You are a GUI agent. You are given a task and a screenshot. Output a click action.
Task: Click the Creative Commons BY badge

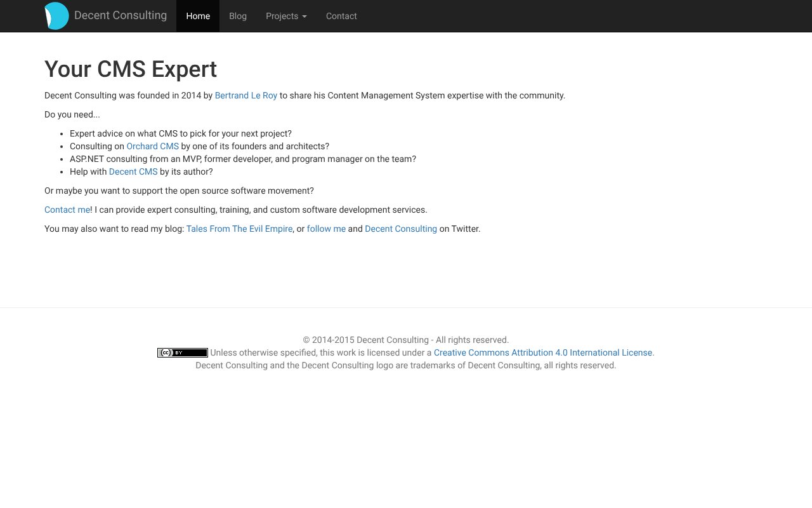tap(183, 352)
